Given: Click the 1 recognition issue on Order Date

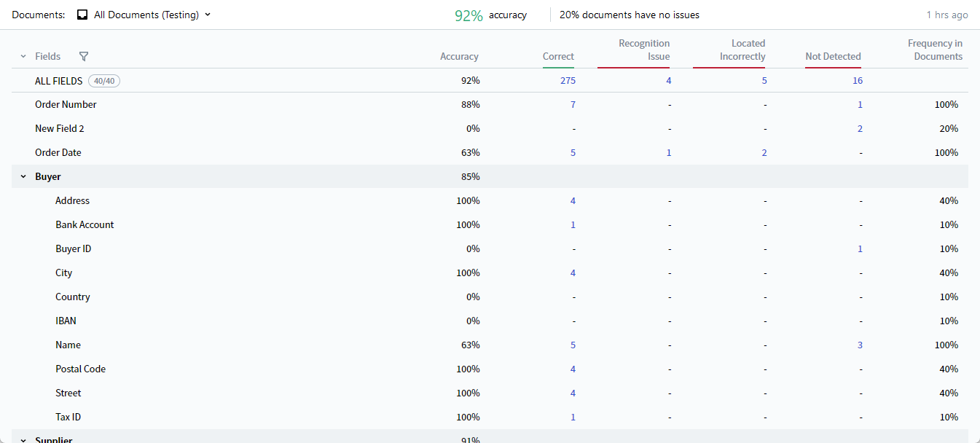Looking at the screenshot, I should coord(669,152).
